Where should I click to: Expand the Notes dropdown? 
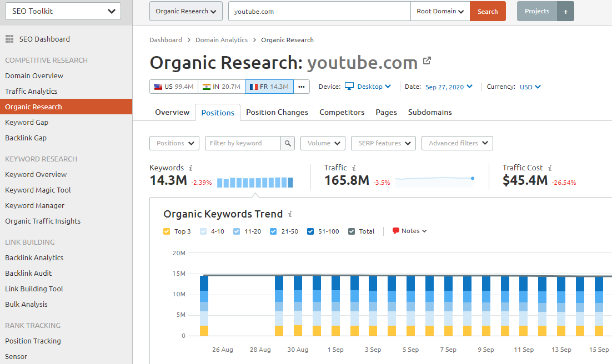414,231
